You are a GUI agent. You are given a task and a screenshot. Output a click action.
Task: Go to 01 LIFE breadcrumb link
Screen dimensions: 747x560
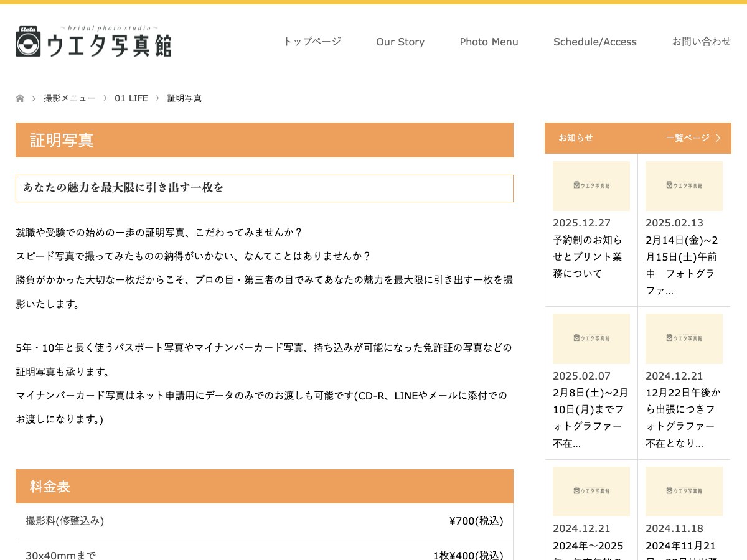pos(131,98)
